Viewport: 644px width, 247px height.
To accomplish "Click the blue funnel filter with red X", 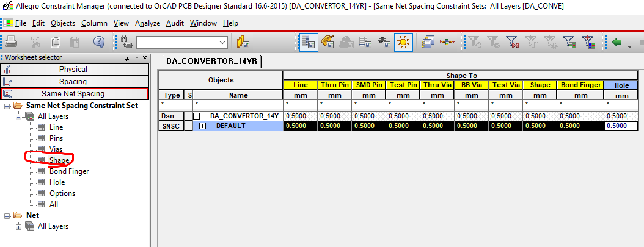I will [512, 42].
